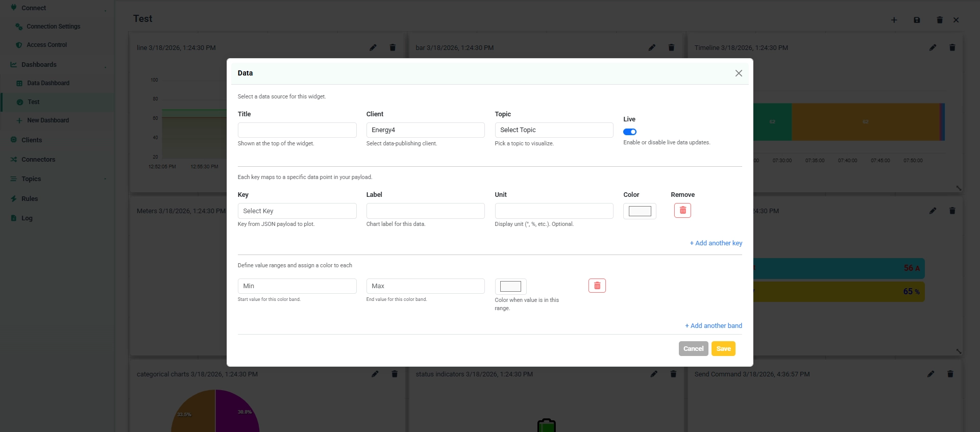Click red trash icon in key row
980x432 pixels.
pos(682,211)
